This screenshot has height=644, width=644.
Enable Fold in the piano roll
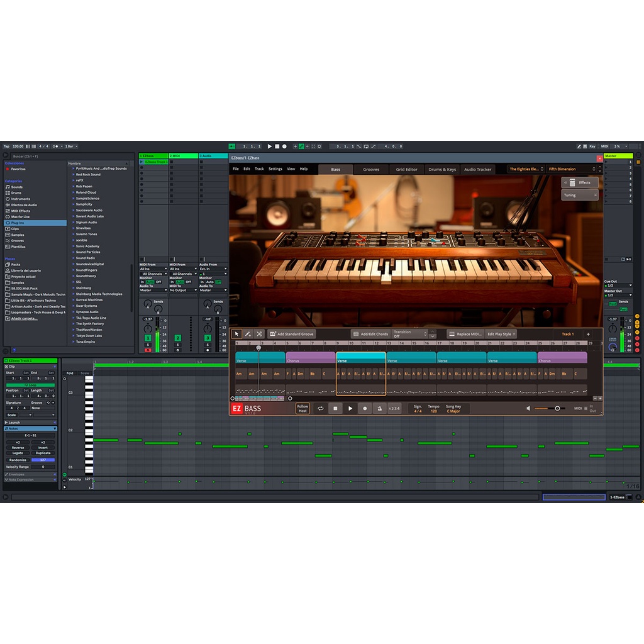70,373
